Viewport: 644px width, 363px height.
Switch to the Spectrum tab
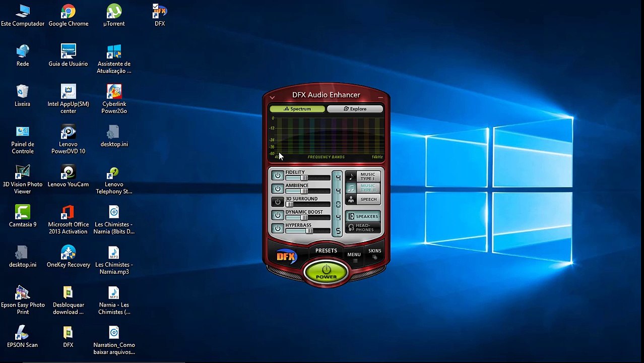pos(297,109)
